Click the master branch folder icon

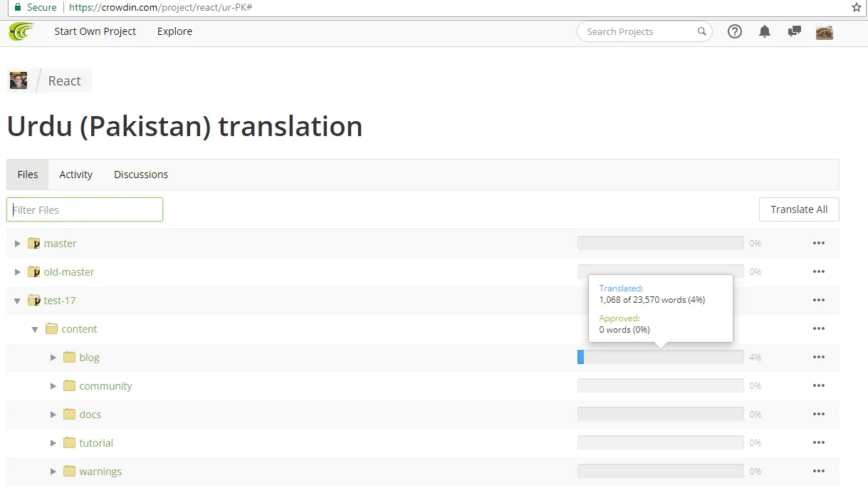coord(33,244)
